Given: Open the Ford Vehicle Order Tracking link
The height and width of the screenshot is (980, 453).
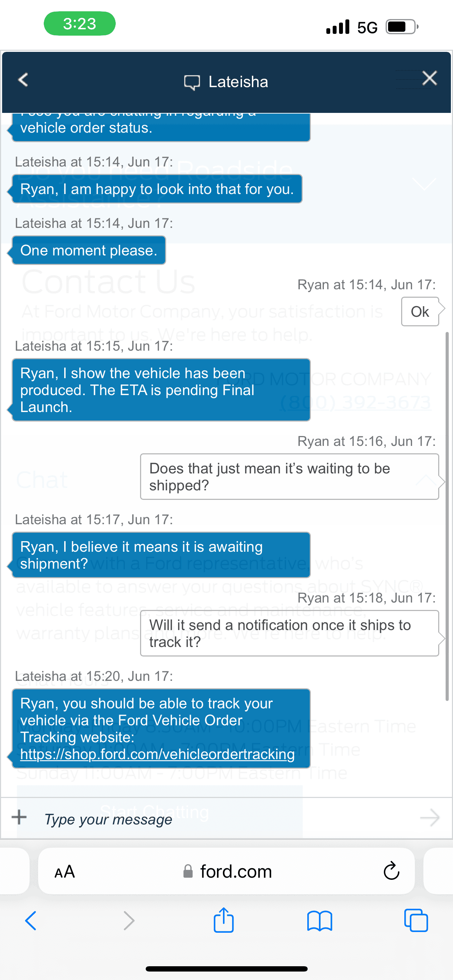Looking at the screenshot, I should click(x=157, y=754).
